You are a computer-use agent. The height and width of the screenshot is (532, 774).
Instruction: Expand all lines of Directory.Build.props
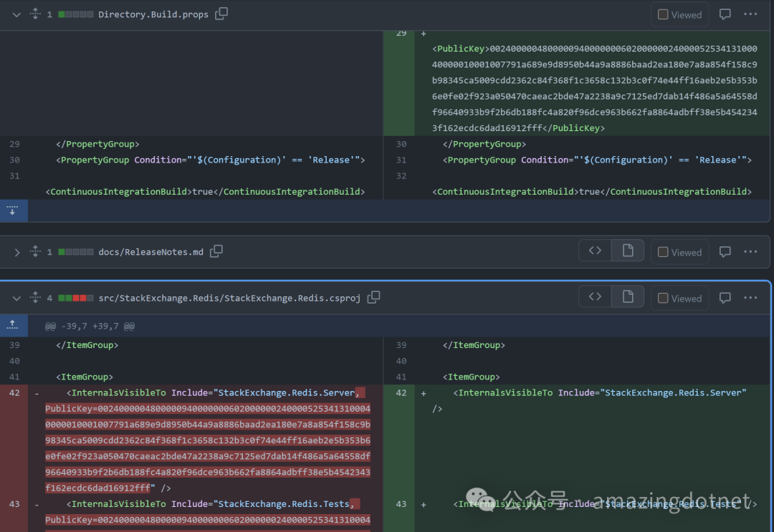(x=35, y=14)
